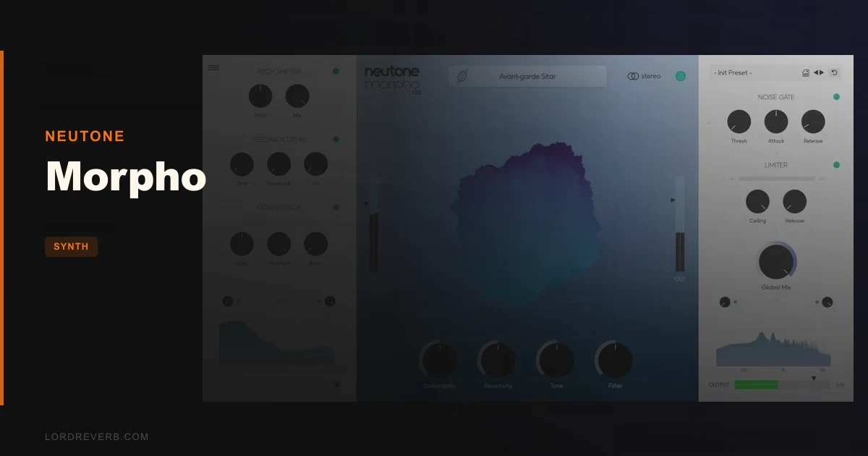Click the small left knob below Global Mix
Screen dimensions: 868x456
click(725, 302)
